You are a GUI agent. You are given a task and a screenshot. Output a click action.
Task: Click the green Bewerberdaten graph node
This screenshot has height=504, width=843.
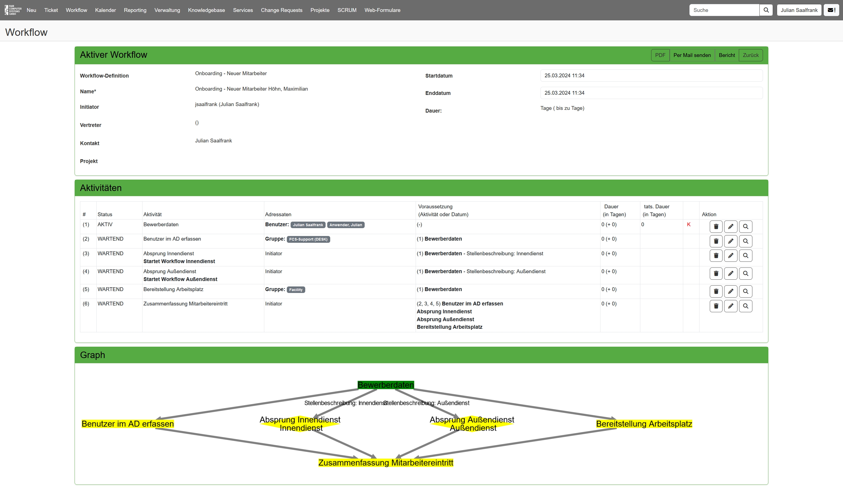coord(386,385)
